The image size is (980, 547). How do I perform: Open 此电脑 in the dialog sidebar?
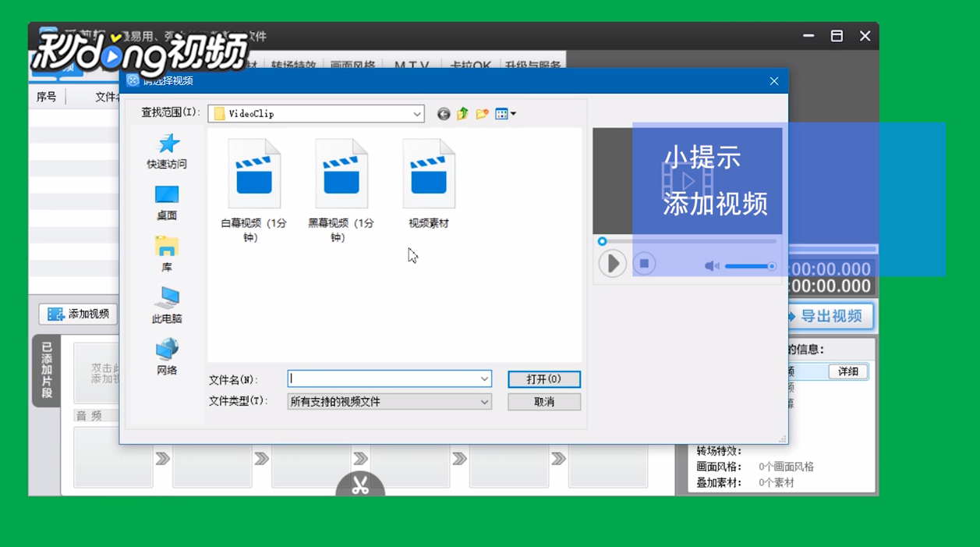(167, 306)
